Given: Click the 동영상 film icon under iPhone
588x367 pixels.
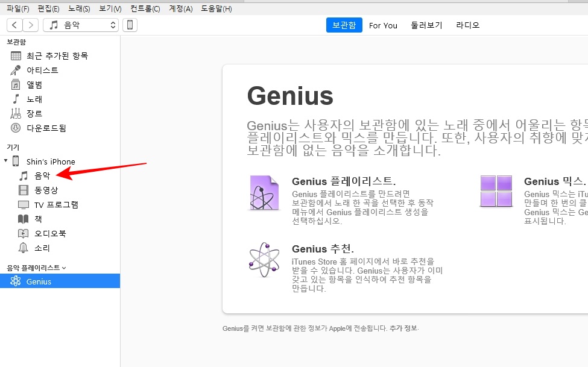Looking at the screenshot, I should pos(24,190).
